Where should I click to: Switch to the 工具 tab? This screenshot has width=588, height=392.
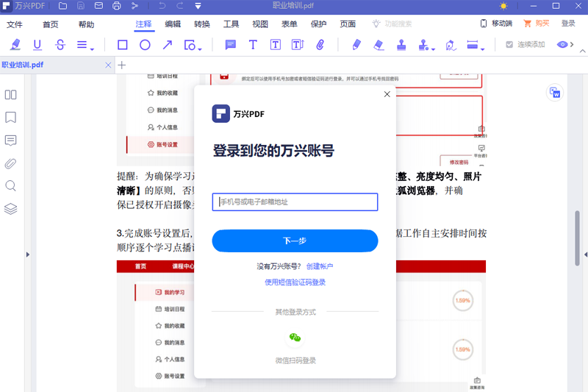click(231, 24)
